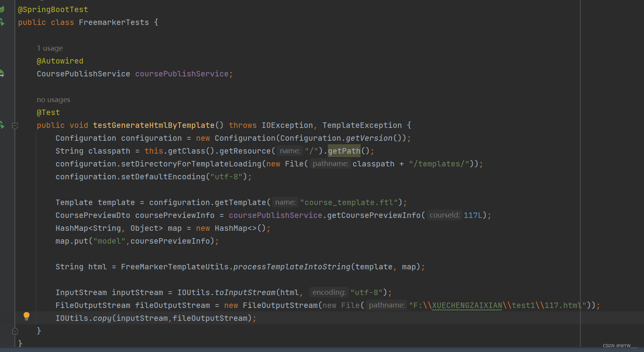Collapse the testGenerateHtmlByTemplate method fold marker
Viewport: 644px width, 352px height.
(x=15, y=126)
